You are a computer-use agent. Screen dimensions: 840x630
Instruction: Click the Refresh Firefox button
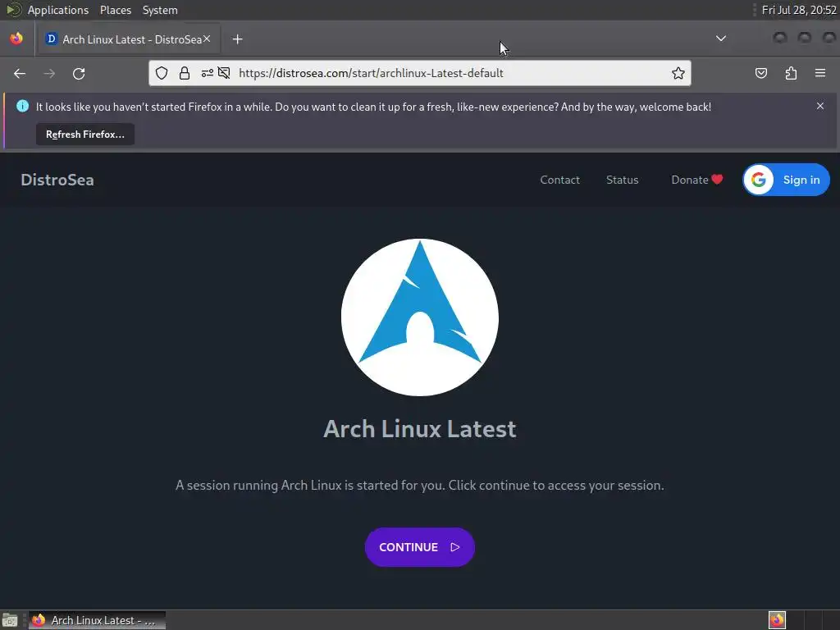[85, 135]
